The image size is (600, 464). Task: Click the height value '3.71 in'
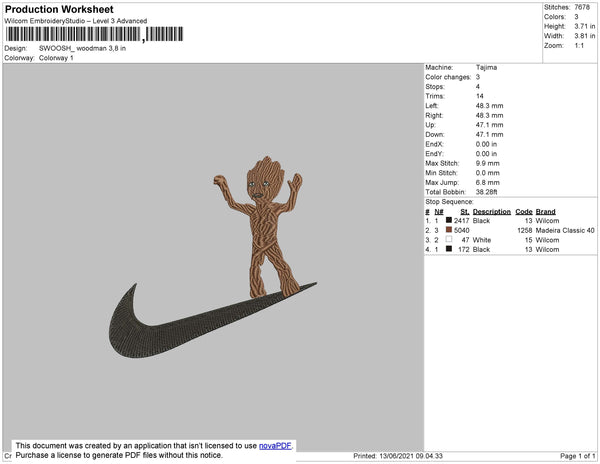(584, 26)
